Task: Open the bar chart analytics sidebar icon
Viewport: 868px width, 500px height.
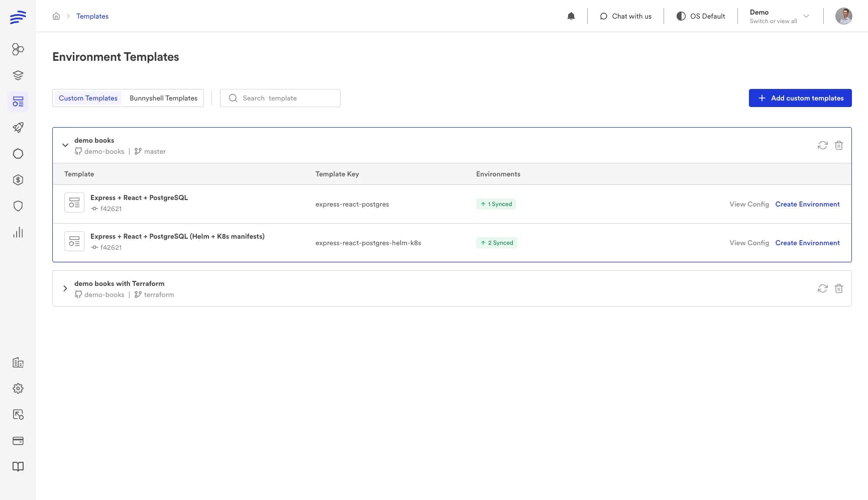Action: (x=18, y=232)
